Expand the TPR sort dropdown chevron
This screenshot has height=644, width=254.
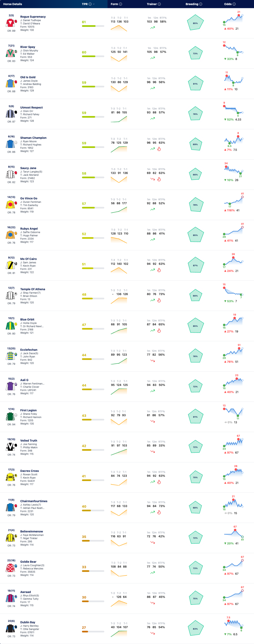point(94,4)
